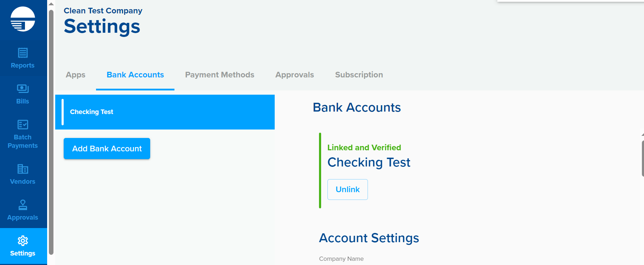Click the sidebar scroll up arrow

51,4
